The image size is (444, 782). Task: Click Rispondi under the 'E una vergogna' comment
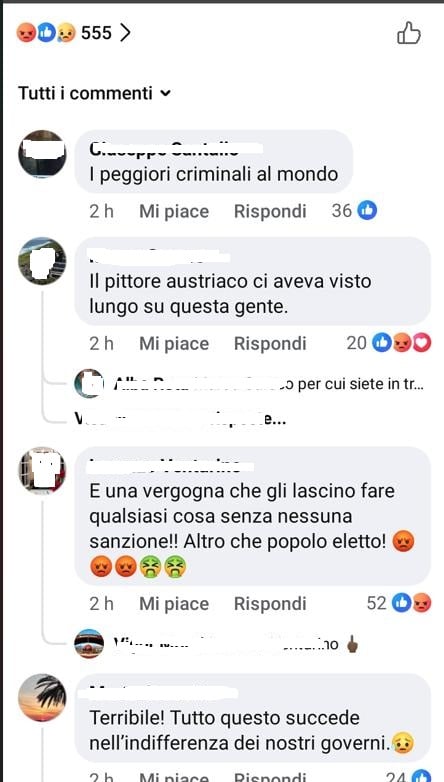(x=270, y=604)
